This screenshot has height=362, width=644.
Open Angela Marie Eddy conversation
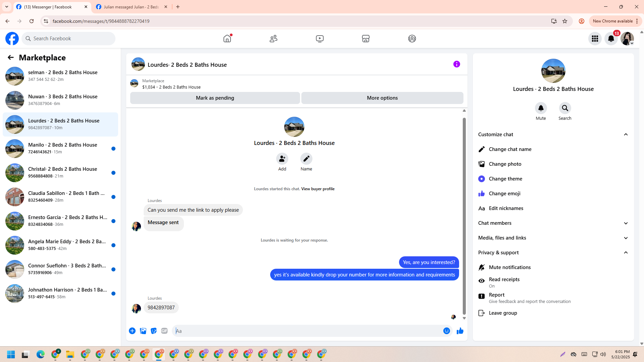[60, 245]
